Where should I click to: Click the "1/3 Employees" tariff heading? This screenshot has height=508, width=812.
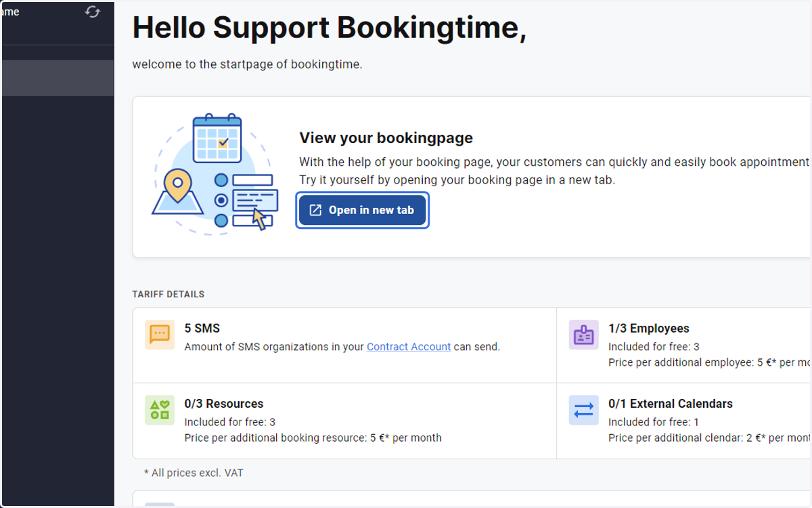click(x=649, y=329)
